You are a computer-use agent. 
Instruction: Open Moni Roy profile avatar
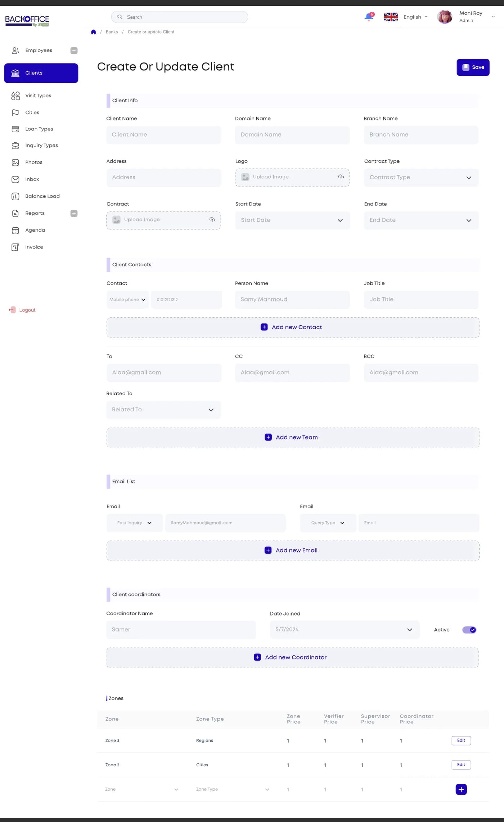tap(445, 17)
